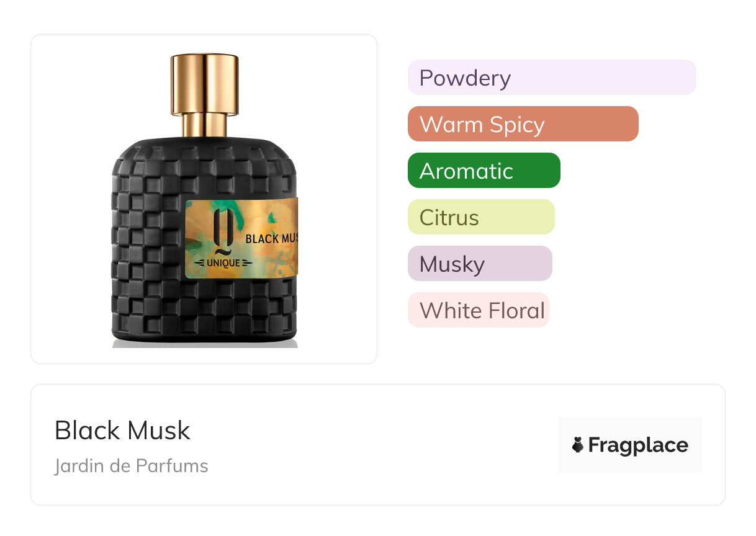This screenshot has height=536, width=756.
Task: Click the gold bottle neck collar
Action: (x=205, y=126)
